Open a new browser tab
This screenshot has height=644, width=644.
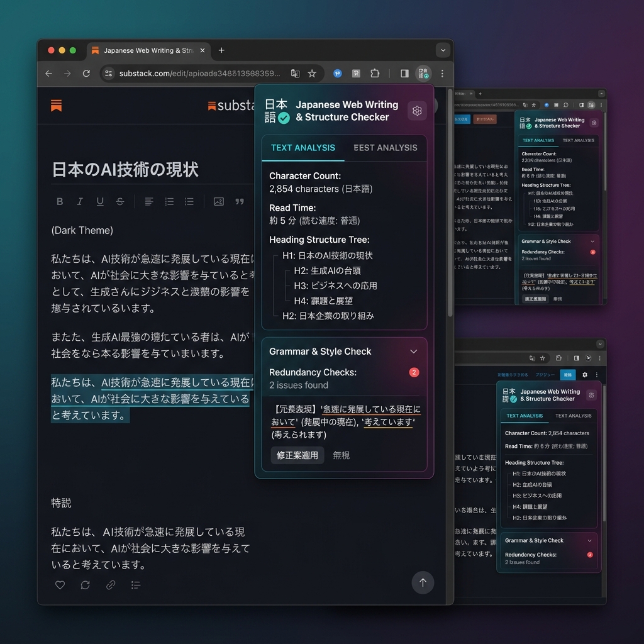(x=221, y=50)
